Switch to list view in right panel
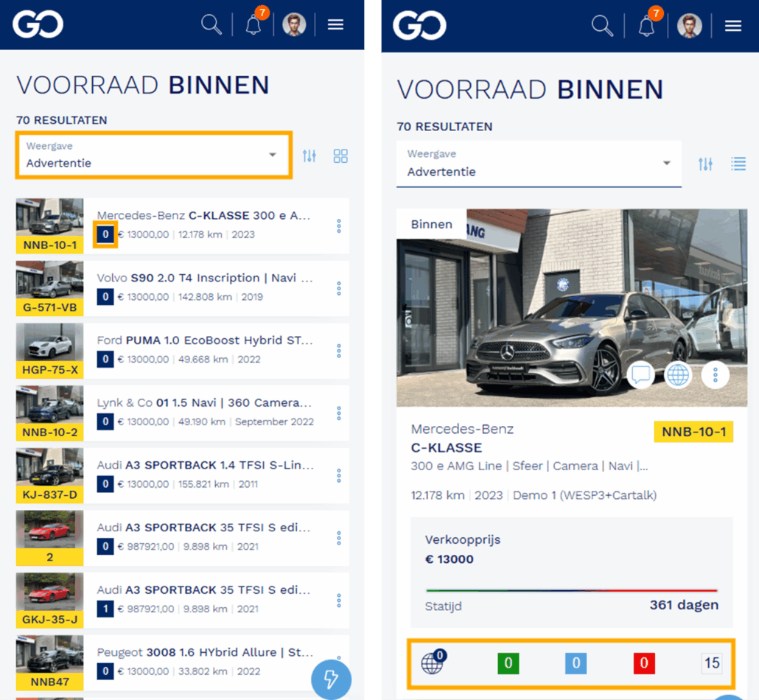 [738, 164]
